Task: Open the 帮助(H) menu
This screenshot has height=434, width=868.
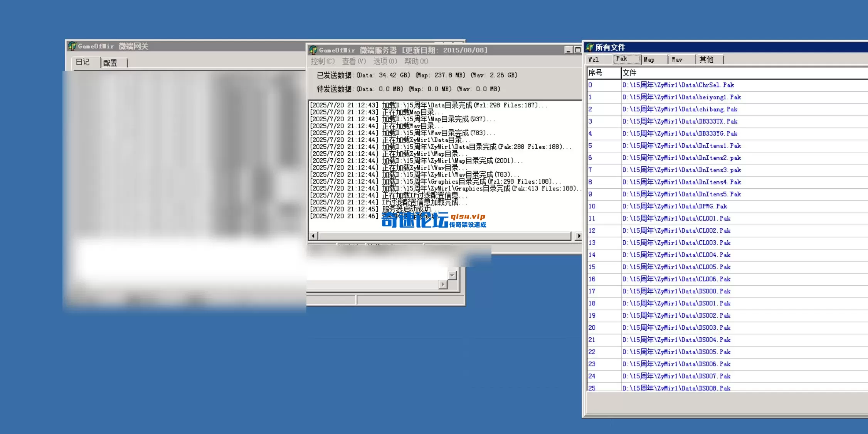Action: [416, 61]
